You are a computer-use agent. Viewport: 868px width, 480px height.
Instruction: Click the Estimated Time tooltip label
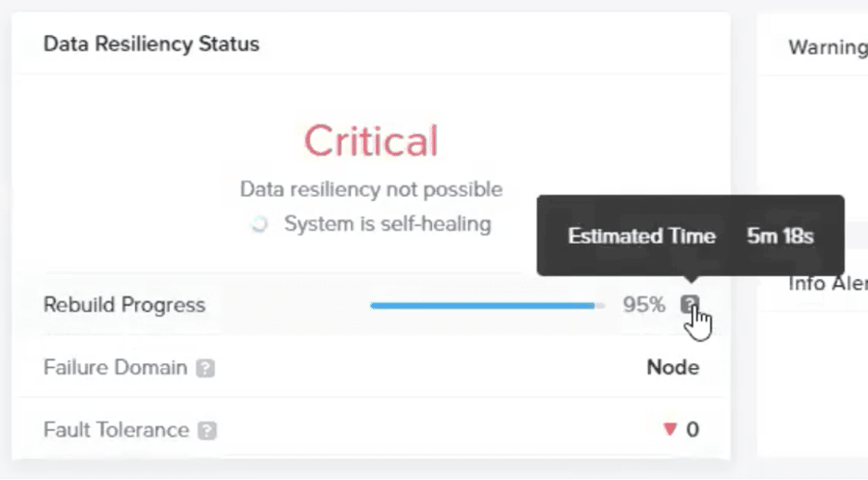tap(642, 236)
